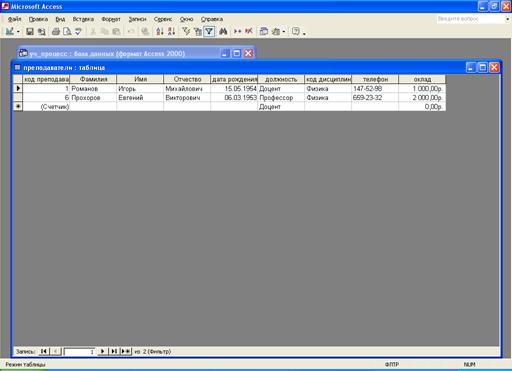Open the Toolbar Options dropdown arrow
Image resolution: width=512 pixels, height=371 pixels.
coord(304,33)
